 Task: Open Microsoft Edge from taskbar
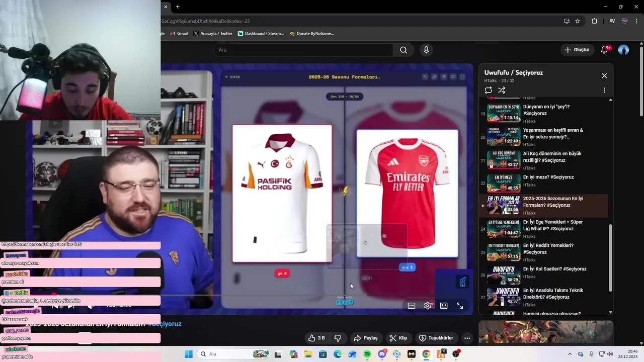337,354
